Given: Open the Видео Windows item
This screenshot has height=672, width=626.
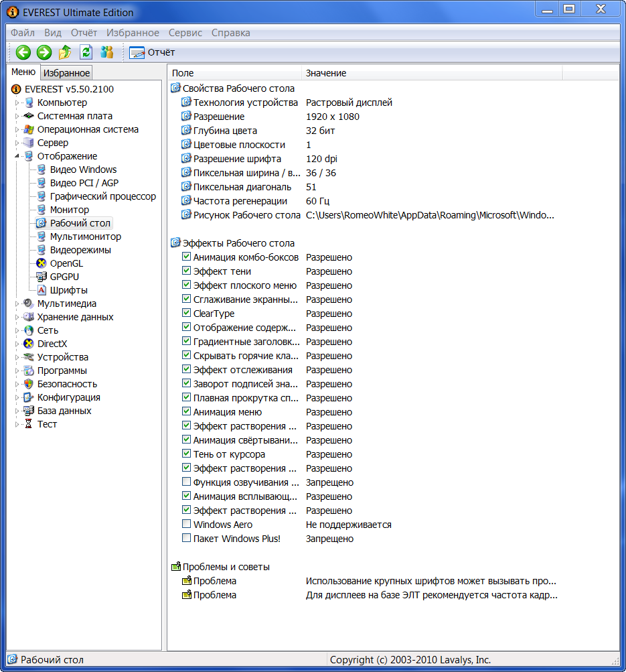Looking at the screenshot, I should (x=83, y=170).
